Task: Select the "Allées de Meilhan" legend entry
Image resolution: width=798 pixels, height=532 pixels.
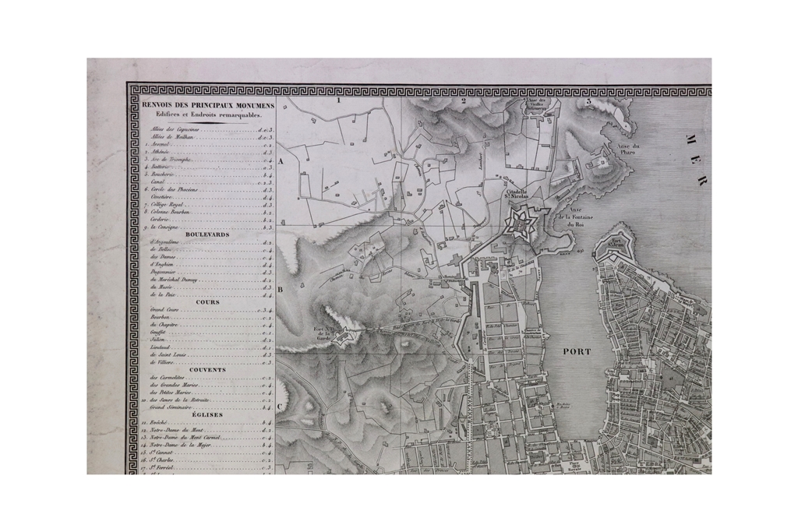Action: (x=212, y=137)
